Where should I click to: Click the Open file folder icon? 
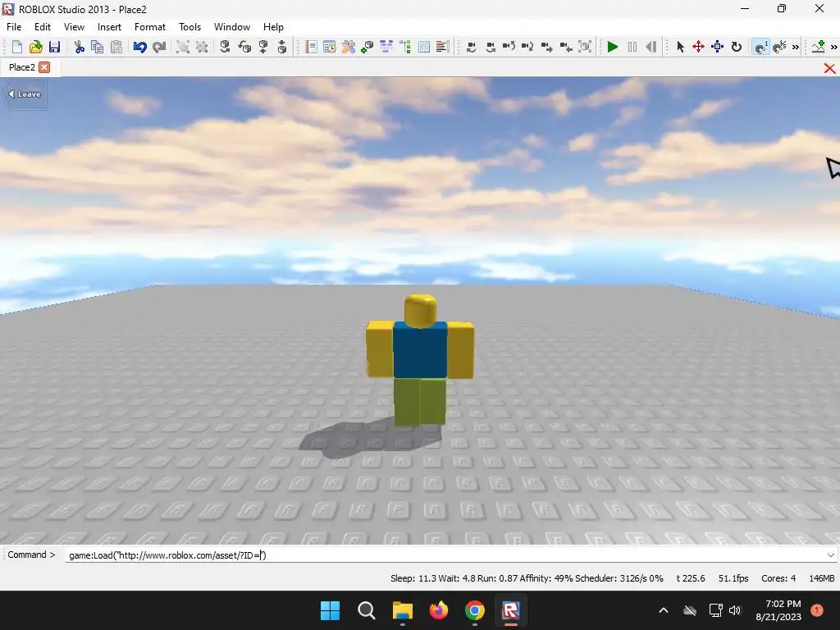[x=36, y=47]
